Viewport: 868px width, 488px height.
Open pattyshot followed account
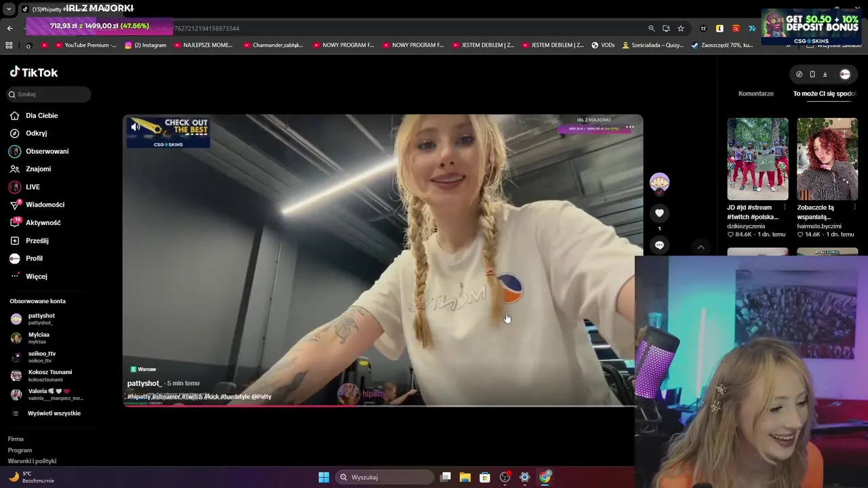41,319
